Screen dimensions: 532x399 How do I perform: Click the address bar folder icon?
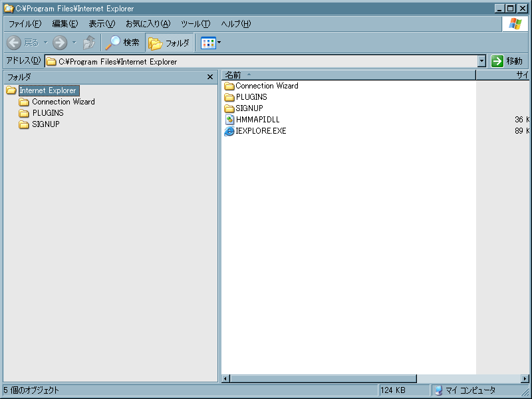click(51, 61)
